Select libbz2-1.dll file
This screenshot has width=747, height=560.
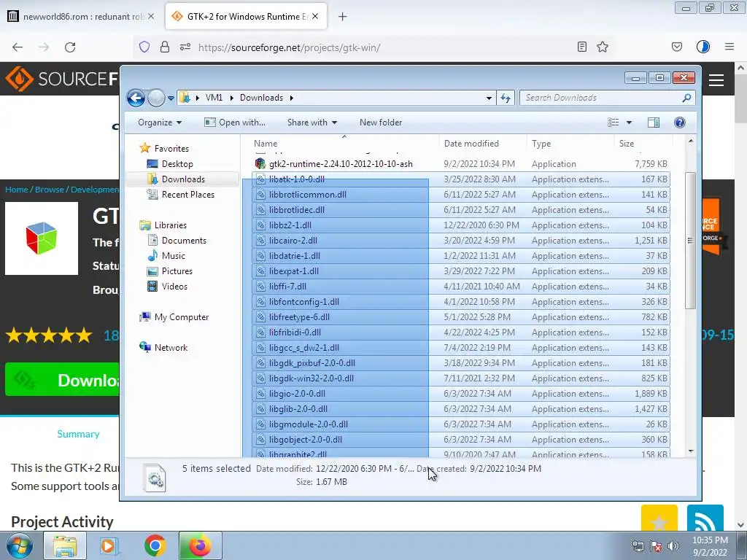(461, 225)
